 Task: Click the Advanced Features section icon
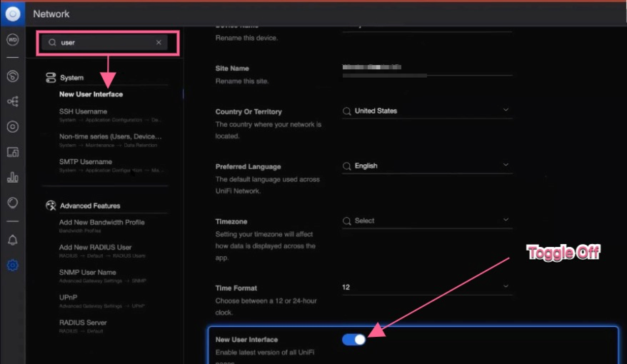51,206
